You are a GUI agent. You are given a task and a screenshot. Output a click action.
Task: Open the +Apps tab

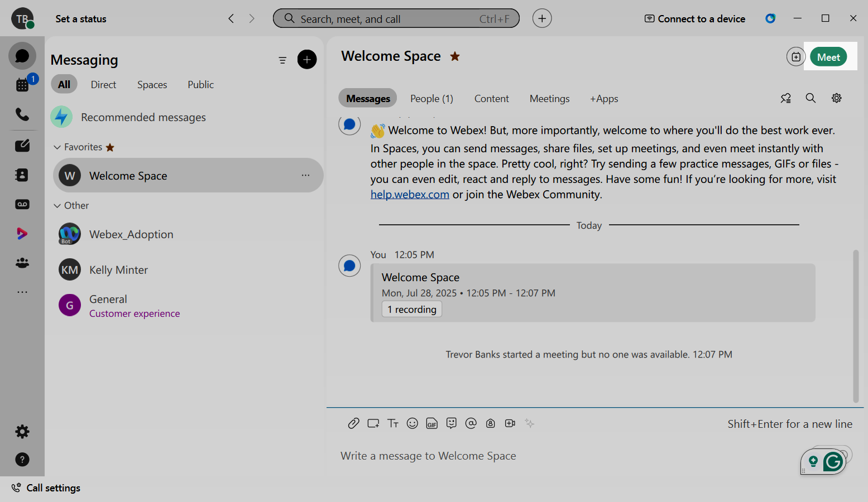604,99
